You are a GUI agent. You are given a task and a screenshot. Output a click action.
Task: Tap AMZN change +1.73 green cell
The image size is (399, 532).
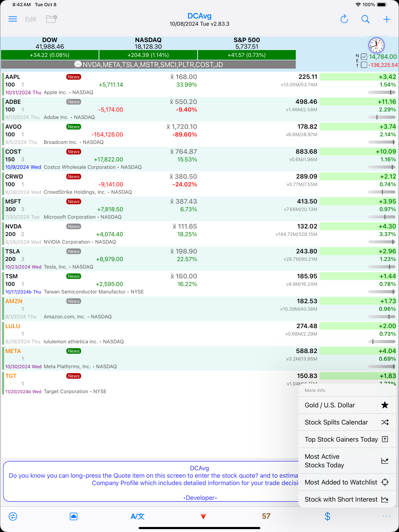click(358, 301)
